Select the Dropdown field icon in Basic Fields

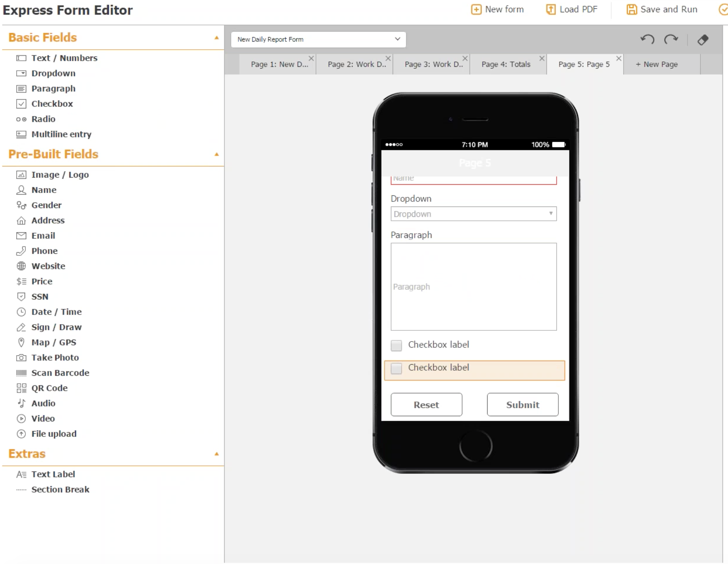tap(21, 73)
